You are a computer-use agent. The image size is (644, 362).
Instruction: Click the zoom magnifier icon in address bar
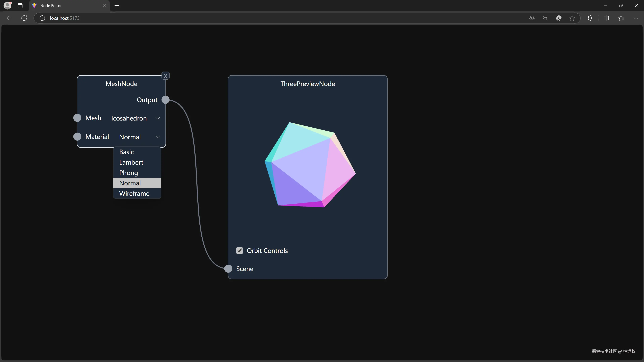click(545, 18)
